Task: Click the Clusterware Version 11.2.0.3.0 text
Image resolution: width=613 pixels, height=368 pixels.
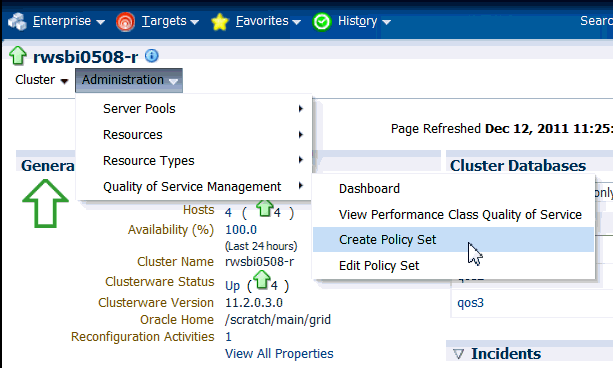Action: pos(254,303)
